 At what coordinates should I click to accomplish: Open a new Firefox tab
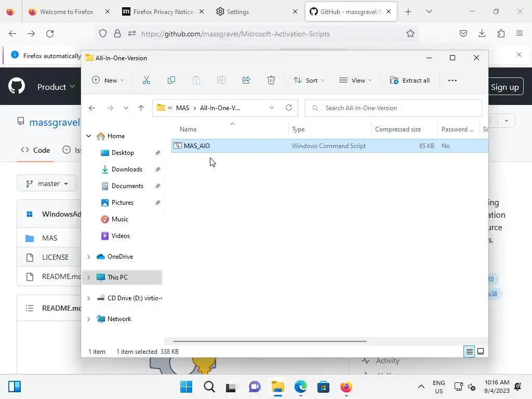(x=408, y=11)
